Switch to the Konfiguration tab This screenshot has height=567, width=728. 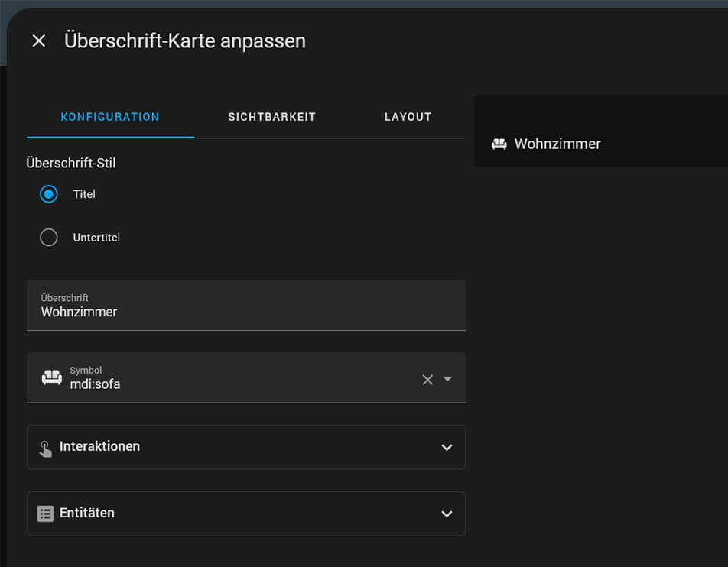coord(110,117)
